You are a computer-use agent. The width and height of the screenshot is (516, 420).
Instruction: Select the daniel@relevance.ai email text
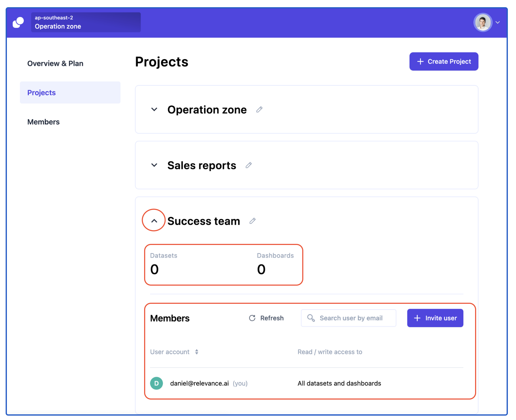click(199, 383)
